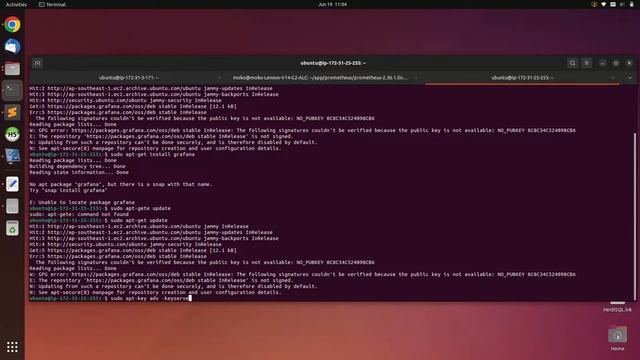Close the ubuntu@ip-172-31-3-171 tab
Screen dimensions: 640x360
point(219,78)
